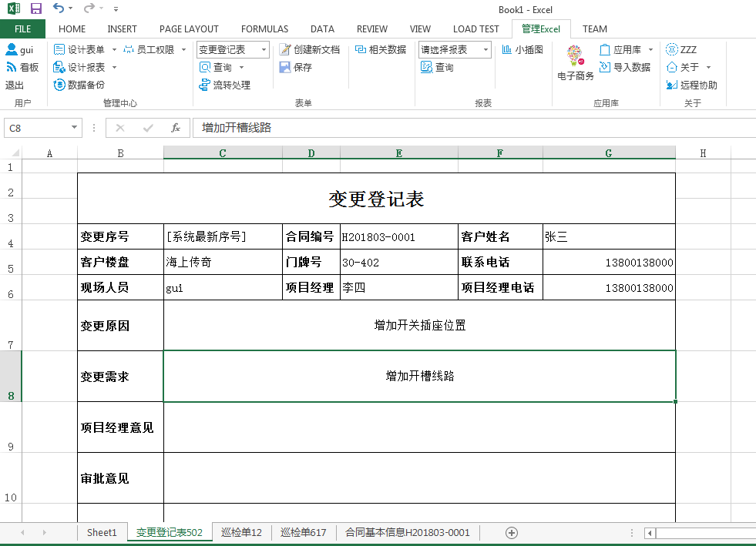Switch to the 巡检单617 sheet tab
The width and height of the screenshot is (756, 546).
[304, 532]
